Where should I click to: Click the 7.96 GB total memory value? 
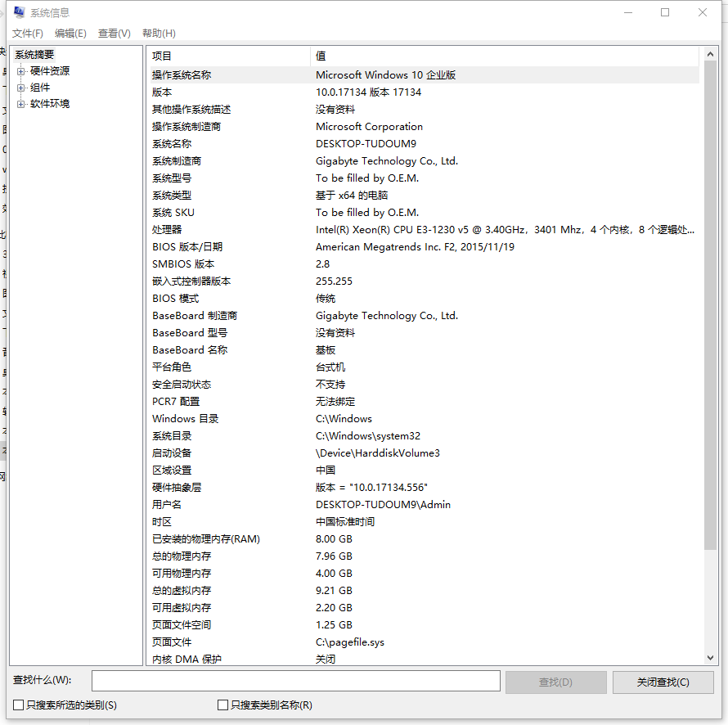pos(334,556)
